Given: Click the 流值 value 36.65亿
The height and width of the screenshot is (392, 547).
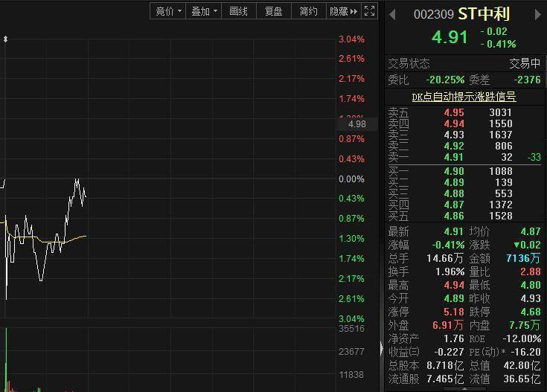Looking at the screenshot, I should [522, 379].
